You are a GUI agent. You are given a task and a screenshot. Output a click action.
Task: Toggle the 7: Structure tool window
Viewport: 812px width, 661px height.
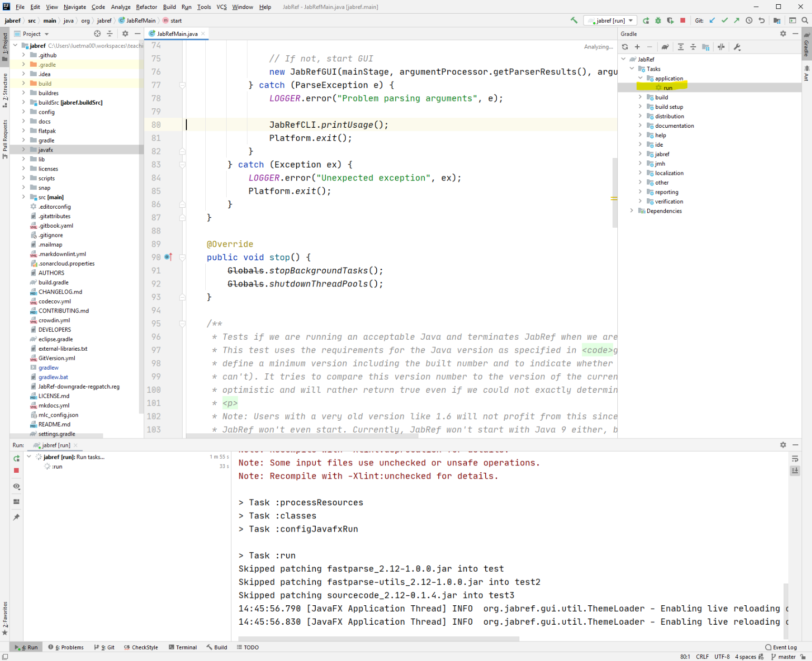[x=5, y=90]
